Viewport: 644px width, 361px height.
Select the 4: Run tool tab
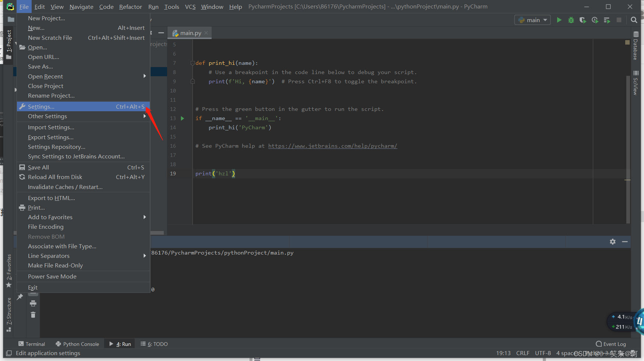tap(120, 344)
